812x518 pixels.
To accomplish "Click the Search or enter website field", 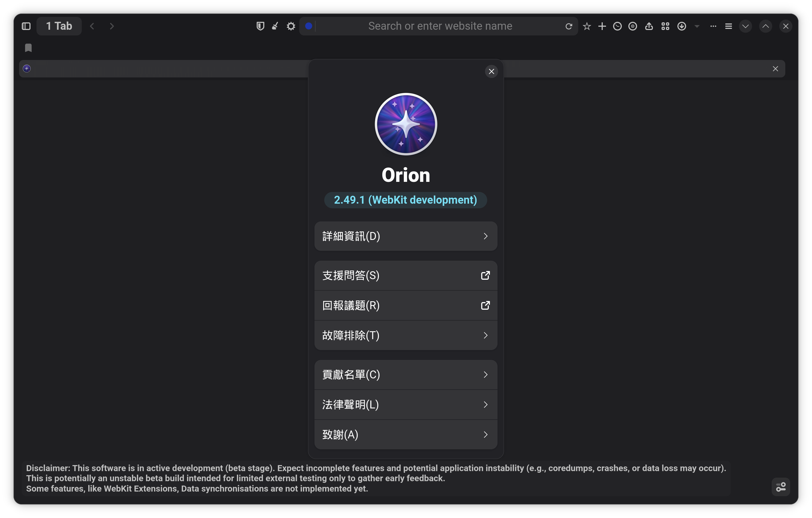I will [x=440, y=26].
